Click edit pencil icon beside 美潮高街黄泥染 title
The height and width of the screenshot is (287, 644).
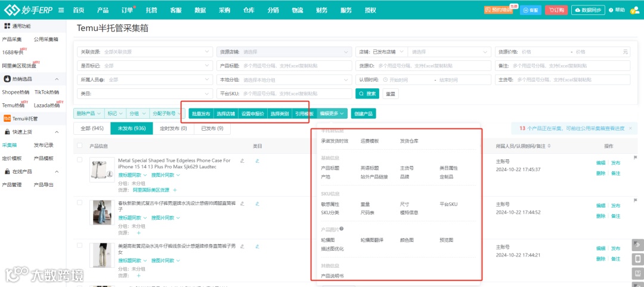[x=242, y=246]
